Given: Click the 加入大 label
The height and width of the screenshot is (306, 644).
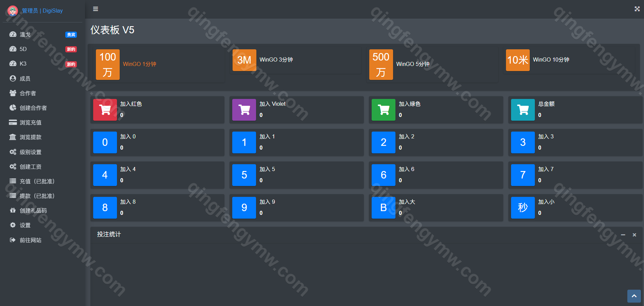Looking at the screenshot, I should 407,202.
